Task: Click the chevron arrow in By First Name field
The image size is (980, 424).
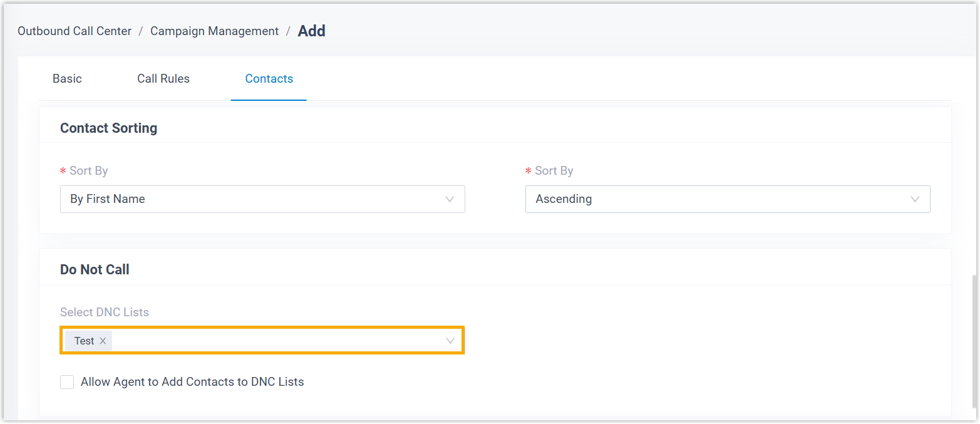Action: 450,199
